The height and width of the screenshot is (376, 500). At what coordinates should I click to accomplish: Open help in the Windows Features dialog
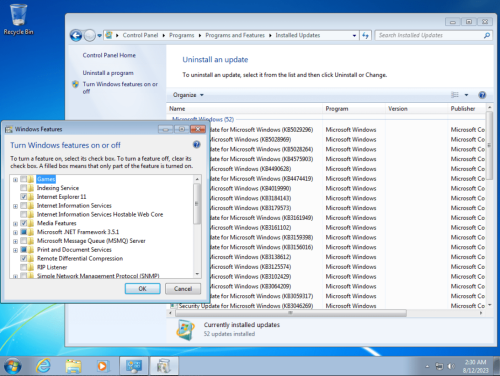click(x=197, y=144)
